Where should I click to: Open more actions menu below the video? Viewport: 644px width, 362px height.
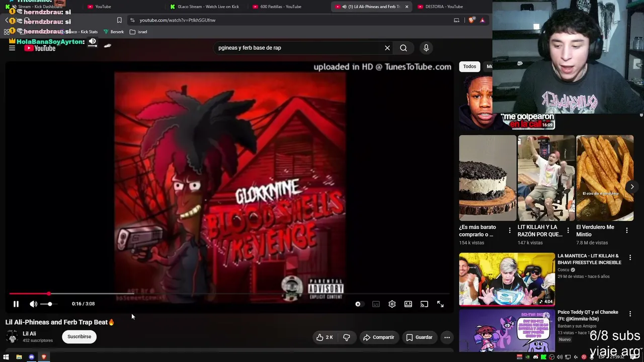coord(447,337)
